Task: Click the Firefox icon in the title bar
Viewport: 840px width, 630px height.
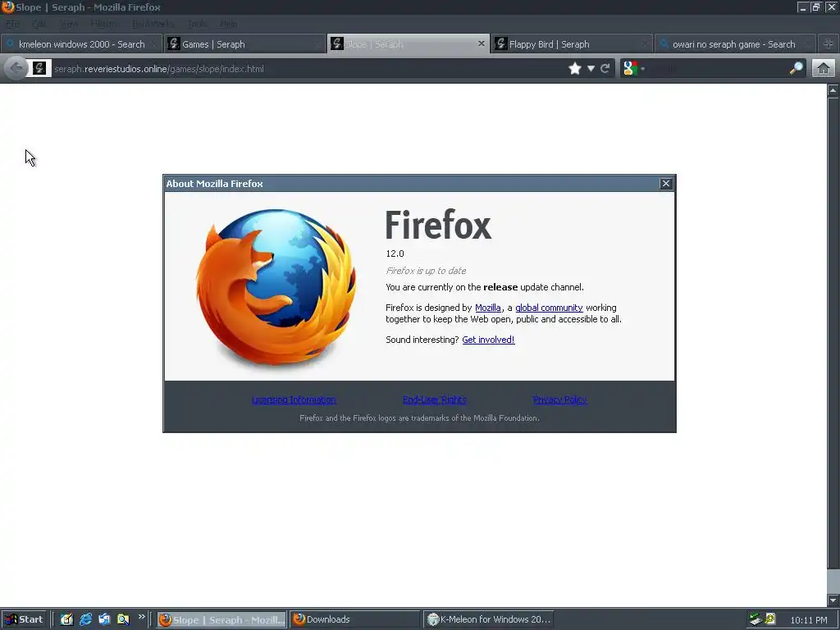Action: coord(7,7)
